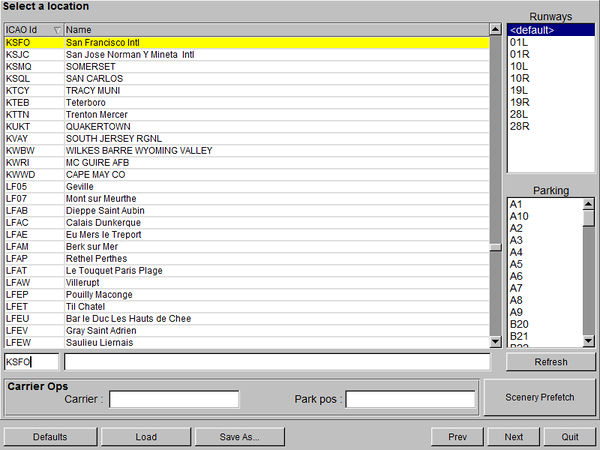600x450 pixels.
Task: Sort airports by the Name column header
Action: (x=275, y=30)
